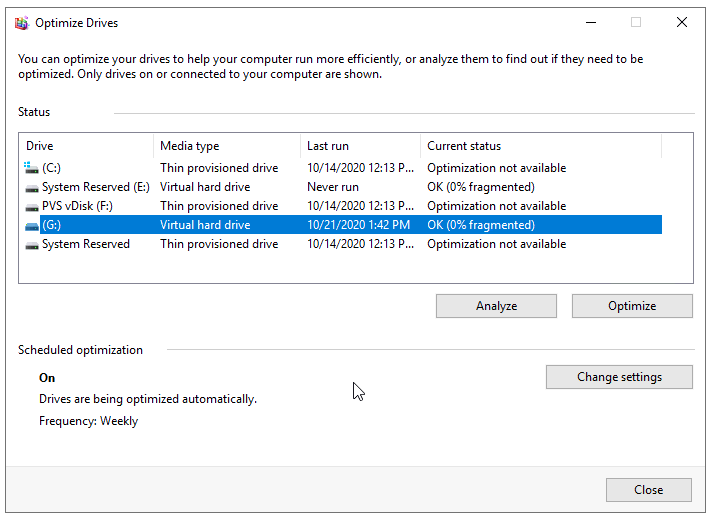Screen dimensions: 714x513
Task: Click the Analyze button
Action: [x=496, y=306]
